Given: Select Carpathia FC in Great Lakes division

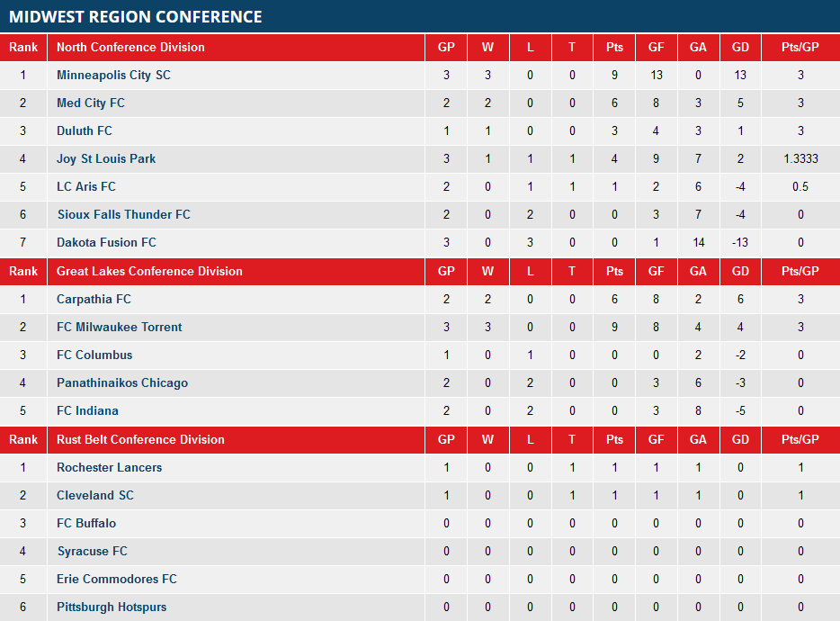Looking at the screenshot, I should [x=92, y=300].
